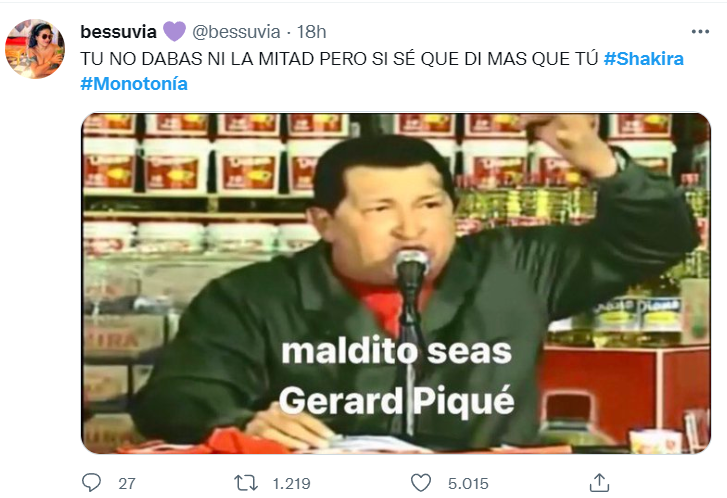View the 5.015 likes count

pos(468,484)
